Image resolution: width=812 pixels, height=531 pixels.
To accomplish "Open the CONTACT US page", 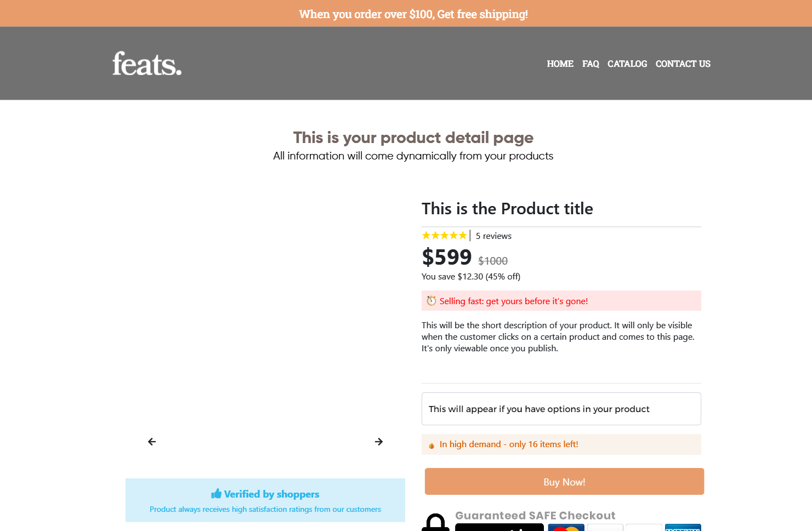I will (683, 64).
